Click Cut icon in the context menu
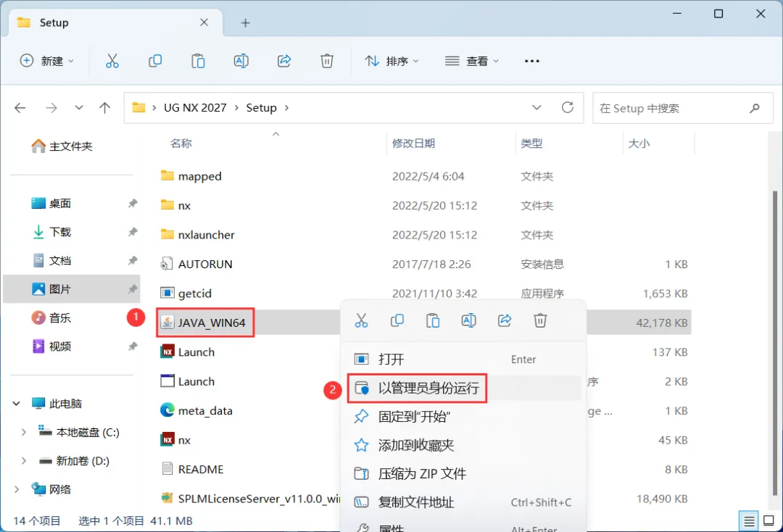The height and width of the screenshot is (532, 783). pos(361,320)
